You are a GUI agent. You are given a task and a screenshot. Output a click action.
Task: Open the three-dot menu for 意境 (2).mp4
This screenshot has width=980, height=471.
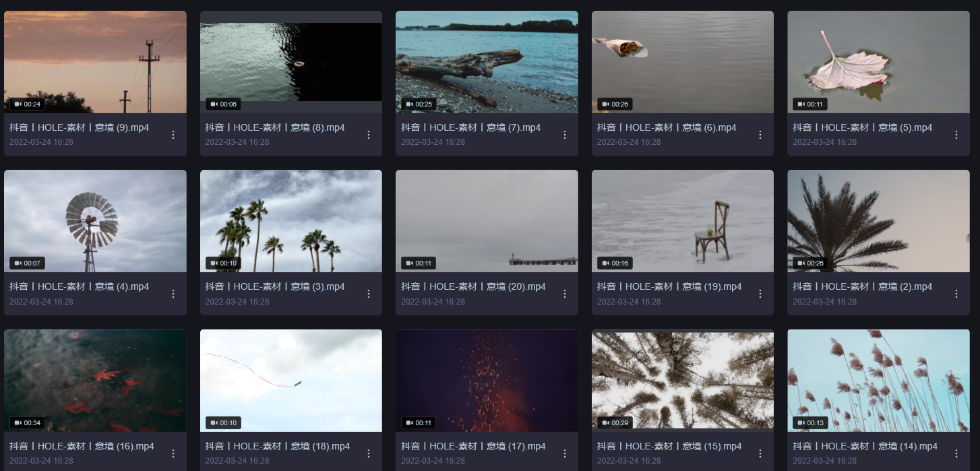(x=956, y=294)
